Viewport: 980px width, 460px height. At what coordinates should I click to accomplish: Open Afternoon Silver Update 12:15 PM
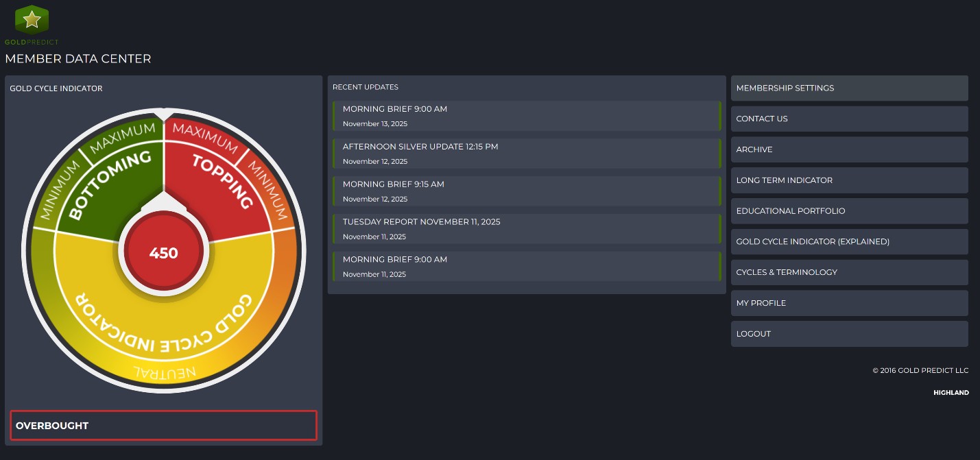click(527, 154)
